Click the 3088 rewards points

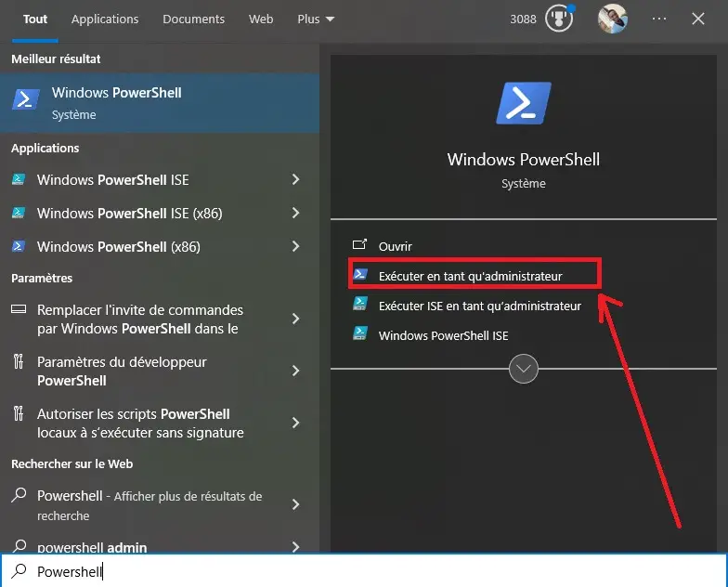[523, 19]
